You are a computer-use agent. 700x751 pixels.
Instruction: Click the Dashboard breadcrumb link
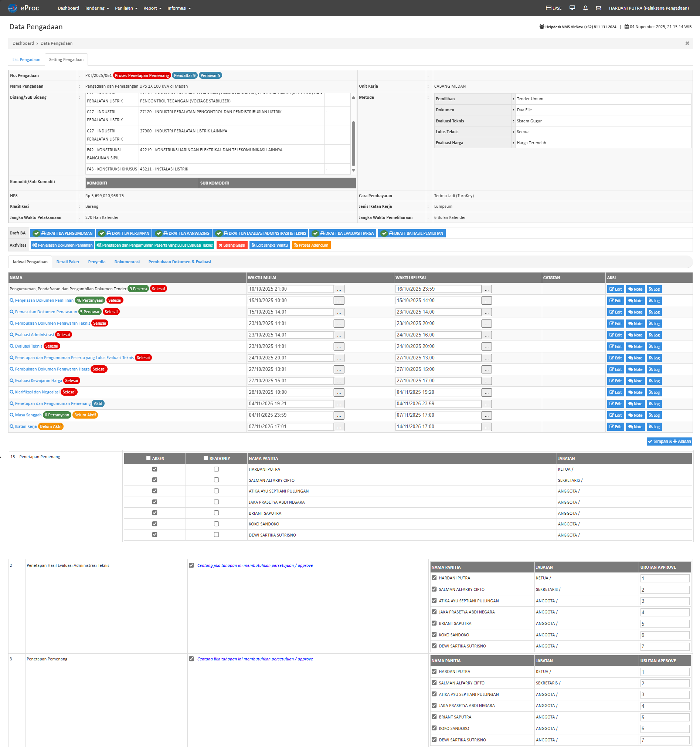[x=23, y=43]
